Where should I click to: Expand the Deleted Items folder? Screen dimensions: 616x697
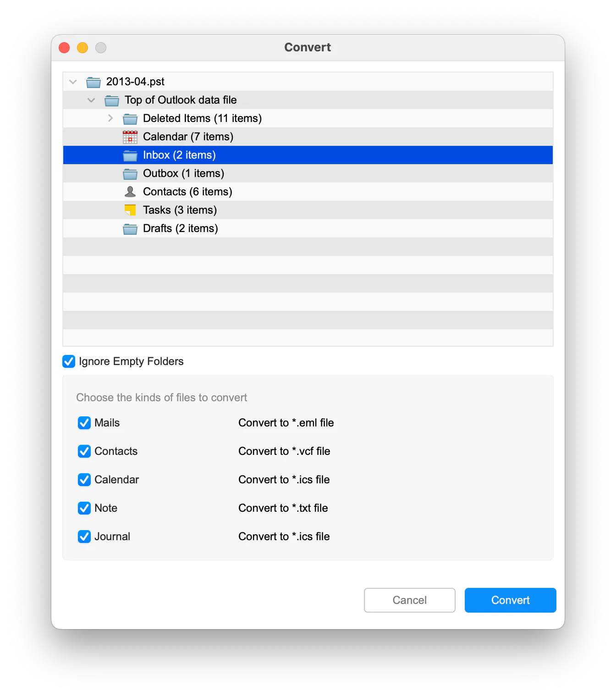point(110,118)
